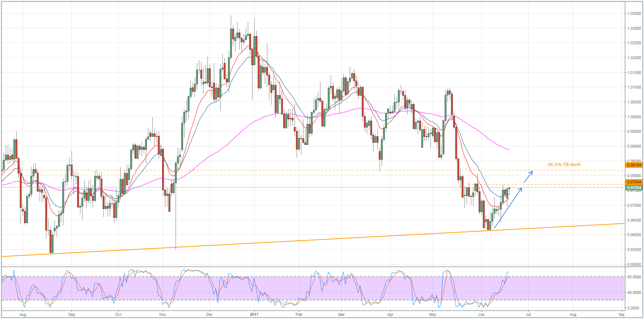Select the May label on time axis
Image resolution: width=644 pixels, height=319 pixels.
pyautogui.click(x=433, y=314)
